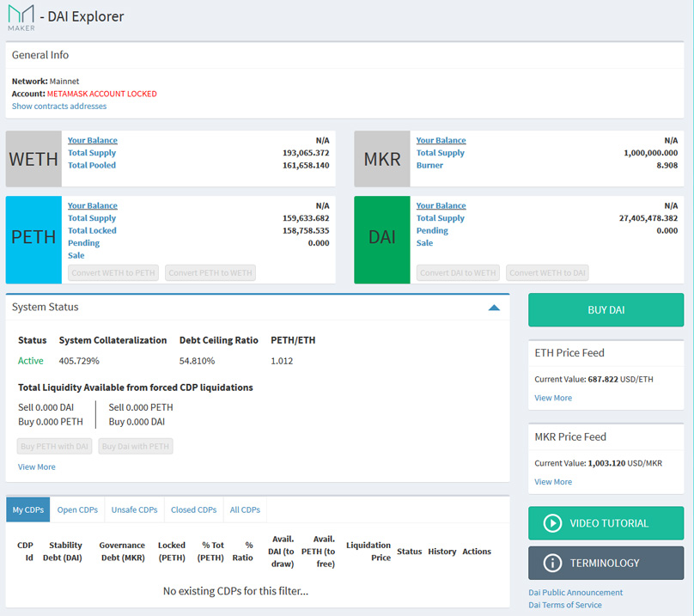Click the blue PETH token tile
The width and height of the screenshot is (694, 616).
coord(33,240)
